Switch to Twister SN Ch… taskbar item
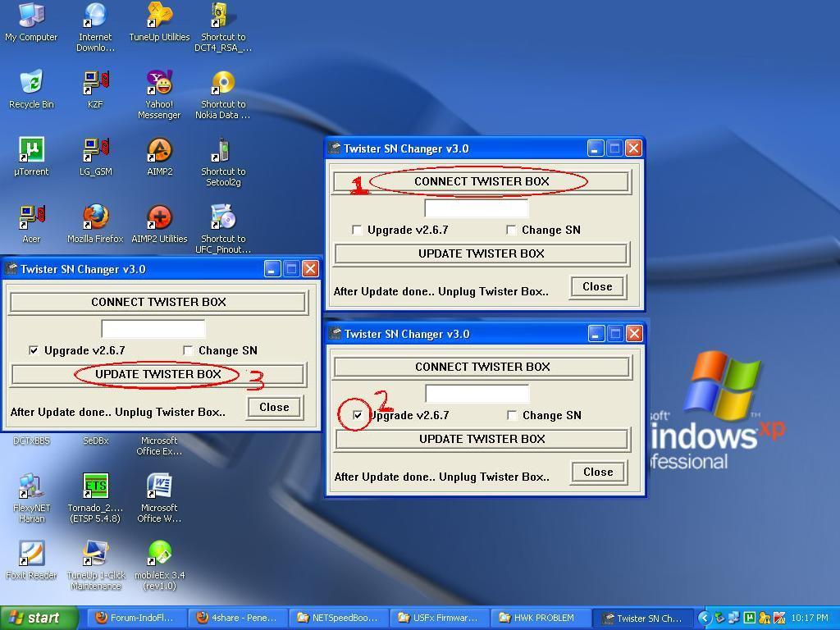 coord(643,619)
